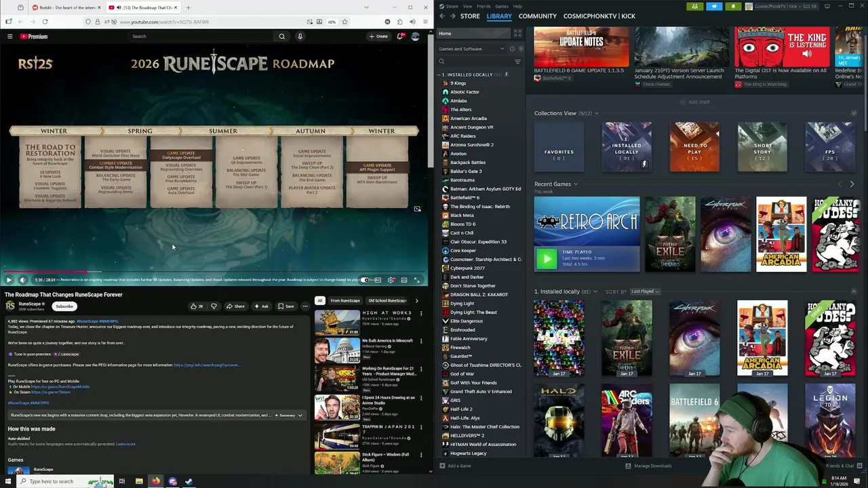Show next recent games arrow

[x=852, y=184]
